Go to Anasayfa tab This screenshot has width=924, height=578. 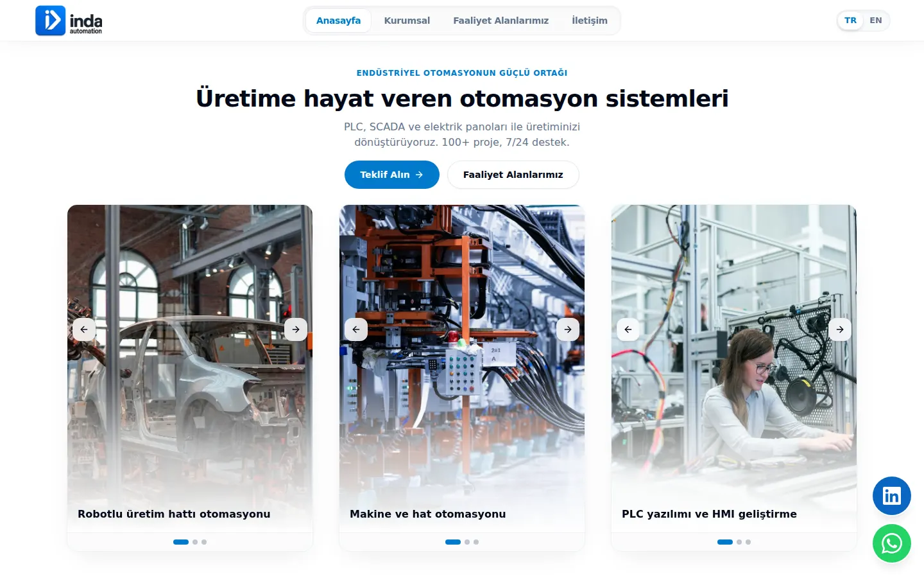[x=338, y=21]
